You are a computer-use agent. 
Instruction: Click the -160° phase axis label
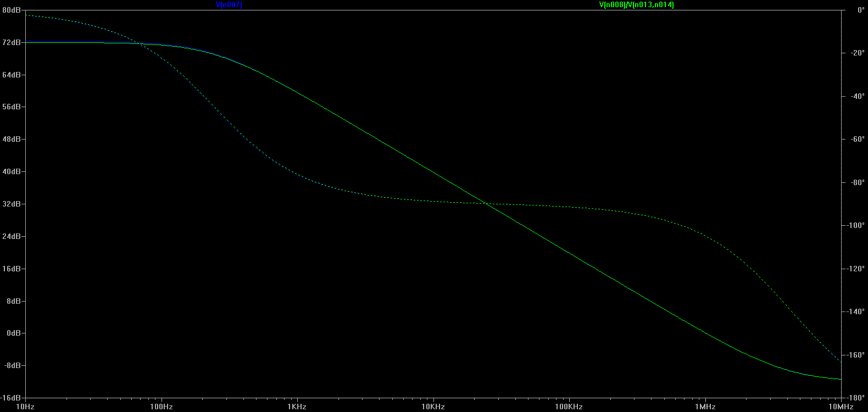pyautogui.click(x=855, y=355)
